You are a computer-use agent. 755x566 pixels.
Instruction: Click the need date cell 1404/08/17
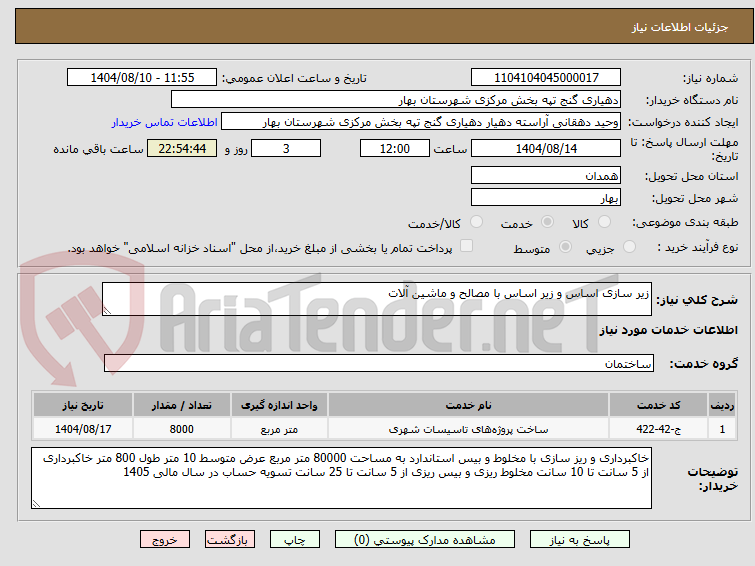click(83, 429)
